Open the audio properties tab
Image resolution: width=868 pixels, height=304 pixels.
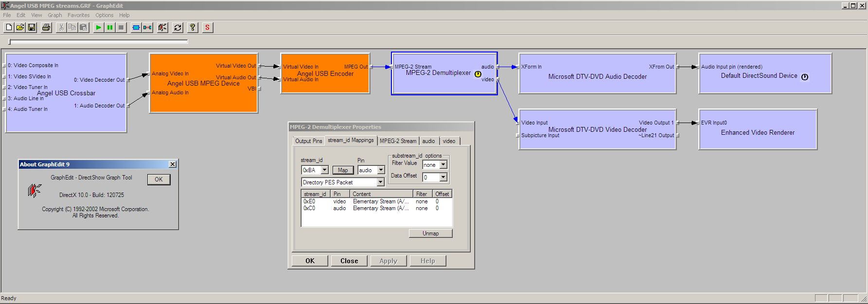[429, 141]
